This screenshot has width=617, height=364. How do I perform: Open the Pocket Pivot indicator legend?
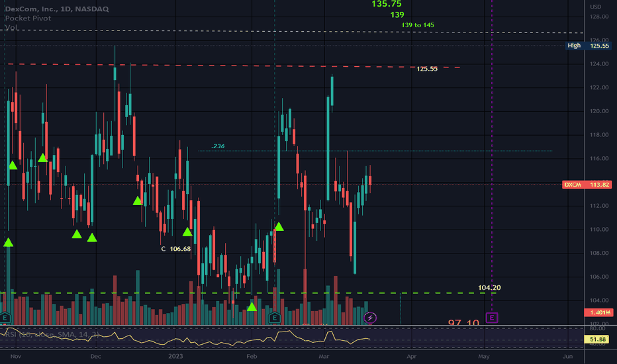[x=28, y=18]
